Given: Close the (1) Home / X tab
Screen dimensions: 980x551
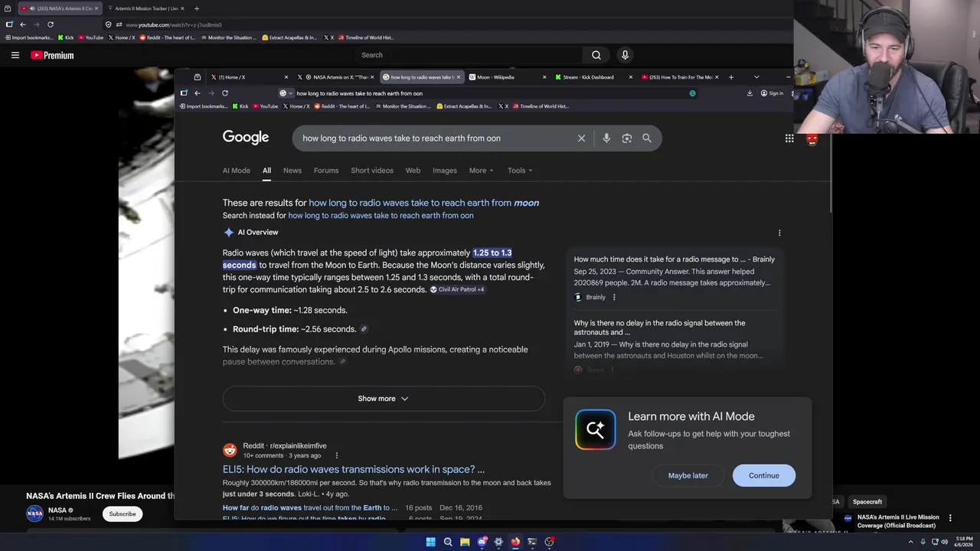Looking at the screenshot, I should click(x=286, y=77).
